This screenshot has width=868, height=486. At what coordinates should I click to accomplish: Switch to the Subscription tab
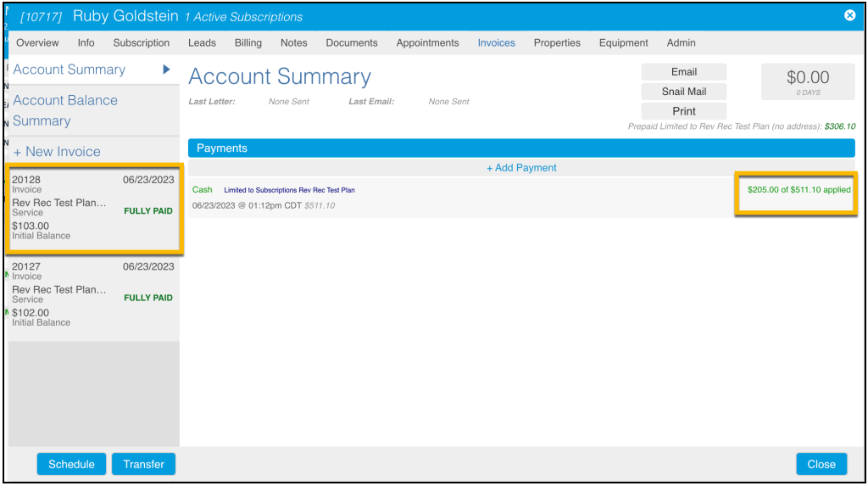point(142,42)
